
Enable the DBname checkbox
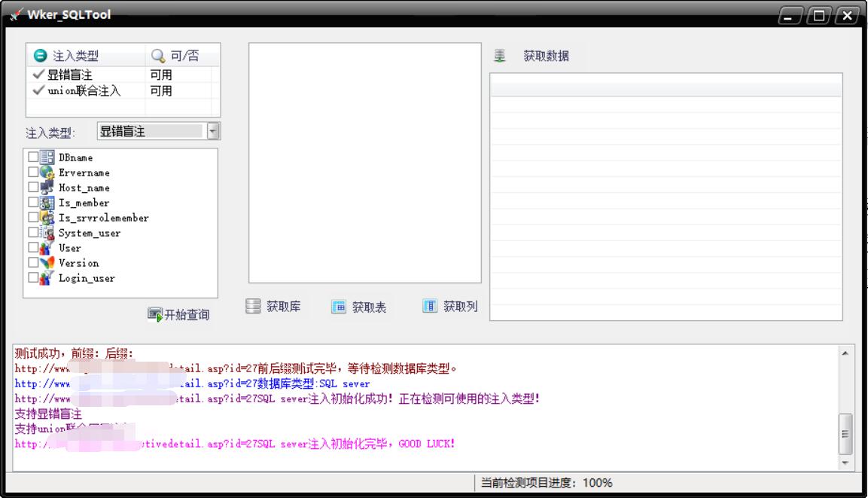pos(33,157)
